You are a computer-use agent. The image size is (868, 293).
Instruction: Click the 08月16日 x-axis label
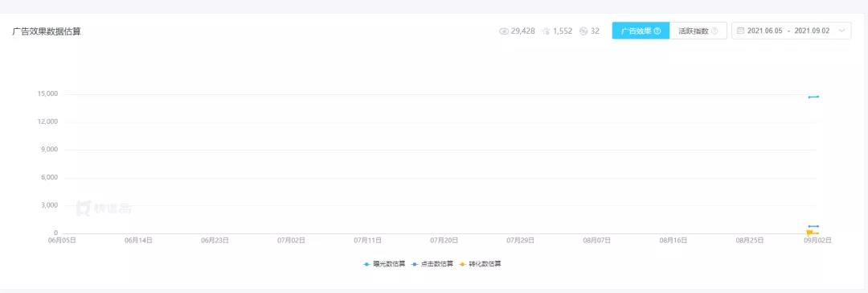(674, 241)
